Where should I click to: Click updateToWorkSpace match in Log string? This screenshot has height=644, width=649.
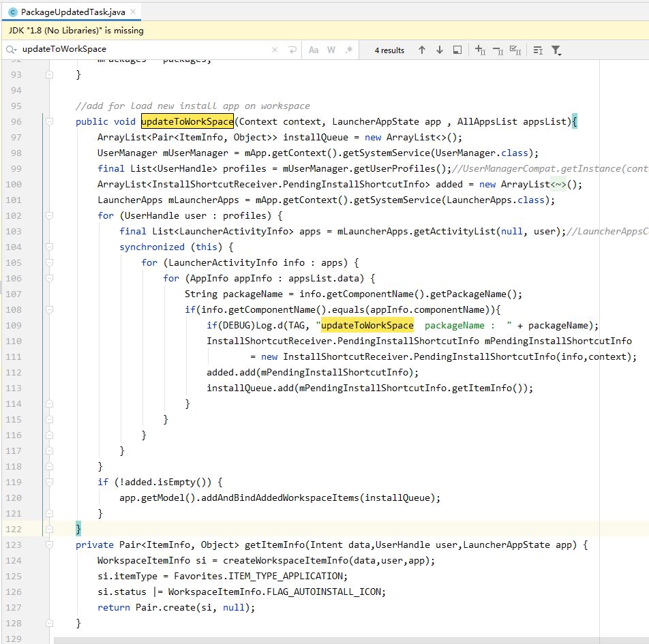click(x=367, y=325)
